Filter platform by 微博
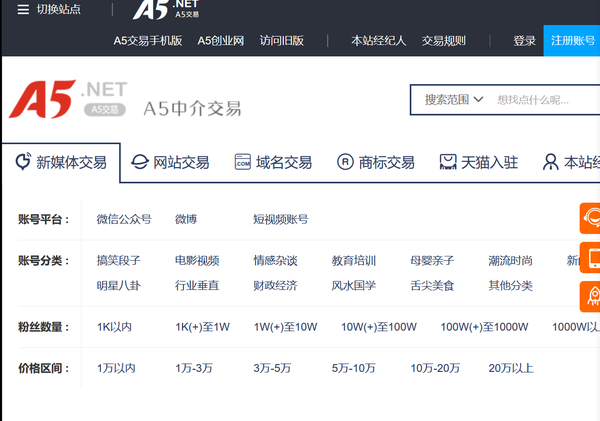The height and width of the screenshot is (421, 600). click(x=186, y=219)
